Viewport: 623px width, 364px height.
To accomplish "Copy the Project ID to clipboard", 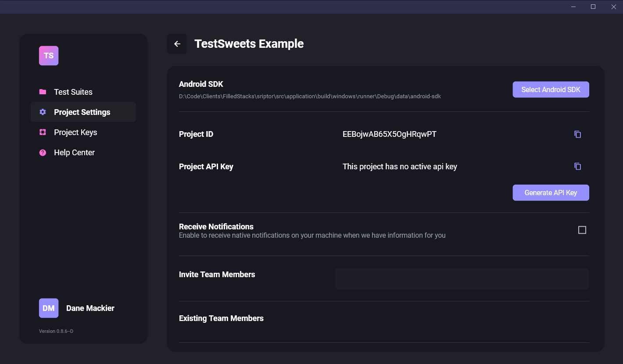I will [x=577, y=134].
